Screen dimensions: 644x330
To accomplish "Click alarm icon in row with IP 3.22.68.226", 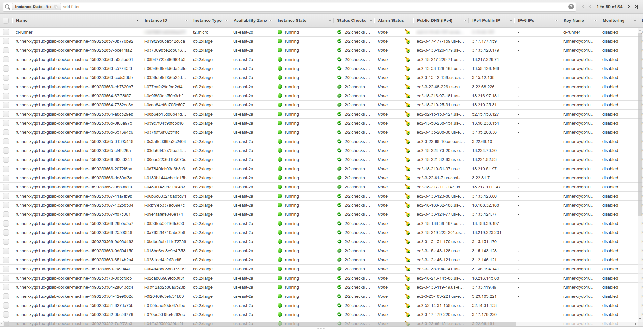I will pyautogui.click(x=408, y=87).
